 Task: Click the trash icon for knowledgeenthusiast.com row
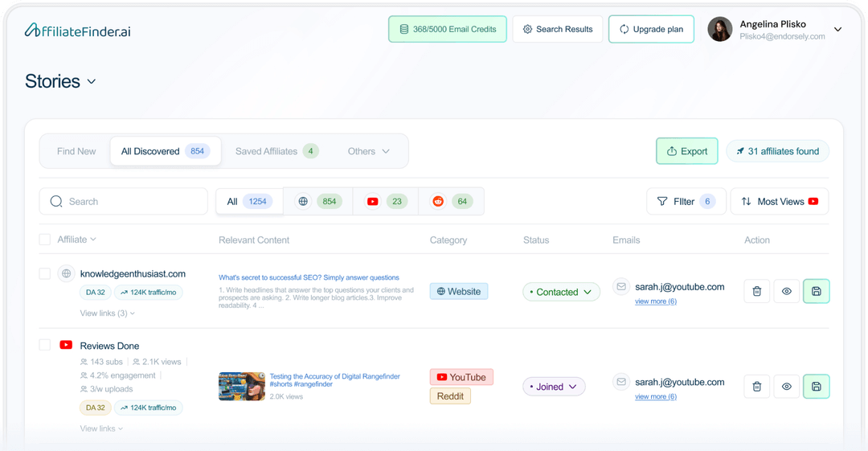(756, 291)
